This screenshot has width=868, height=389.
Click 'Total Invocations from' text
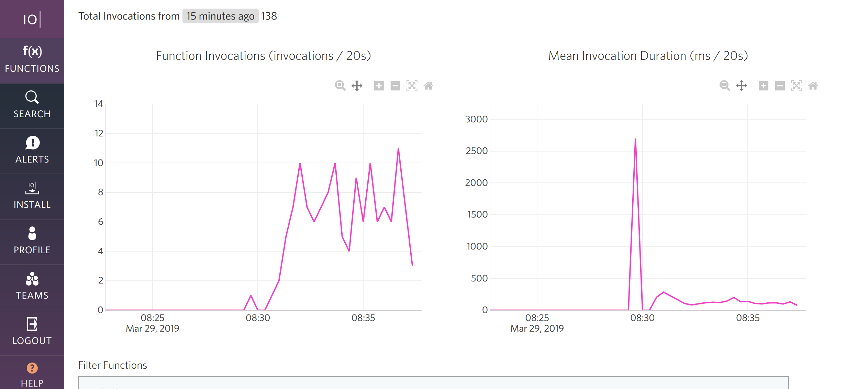click(x=129, y=16)
